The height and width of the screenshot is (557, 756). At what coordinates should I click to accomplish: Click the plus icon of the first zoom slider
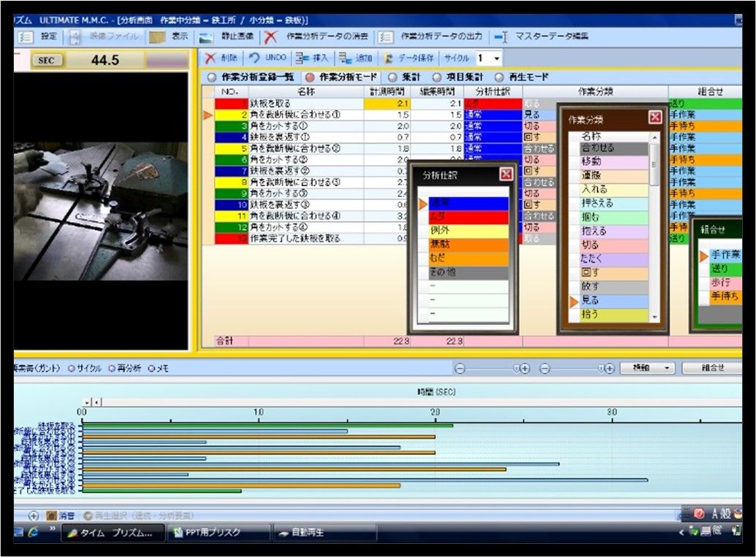point(524,369)
